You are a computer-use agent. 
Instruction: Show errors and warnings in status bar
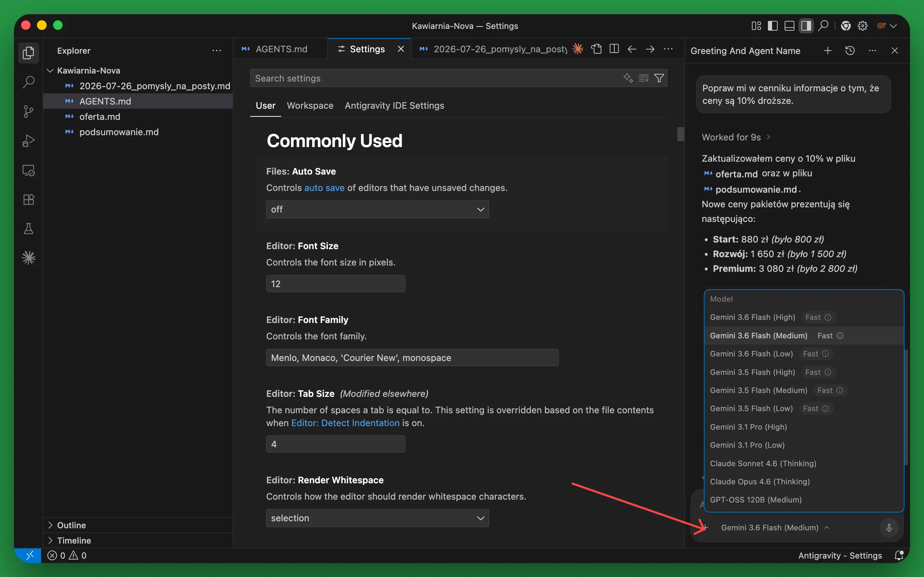[x=67, y=555]
